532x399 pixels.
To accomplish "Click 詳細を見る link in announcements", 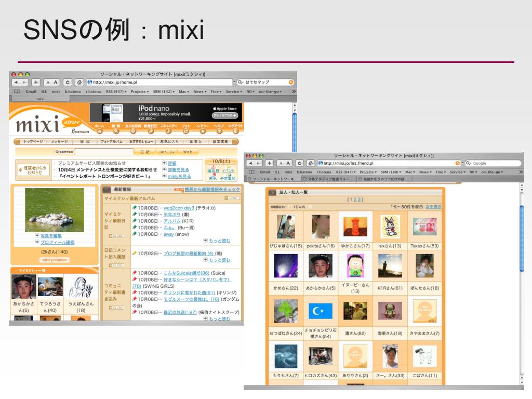I will coord(178,170).
